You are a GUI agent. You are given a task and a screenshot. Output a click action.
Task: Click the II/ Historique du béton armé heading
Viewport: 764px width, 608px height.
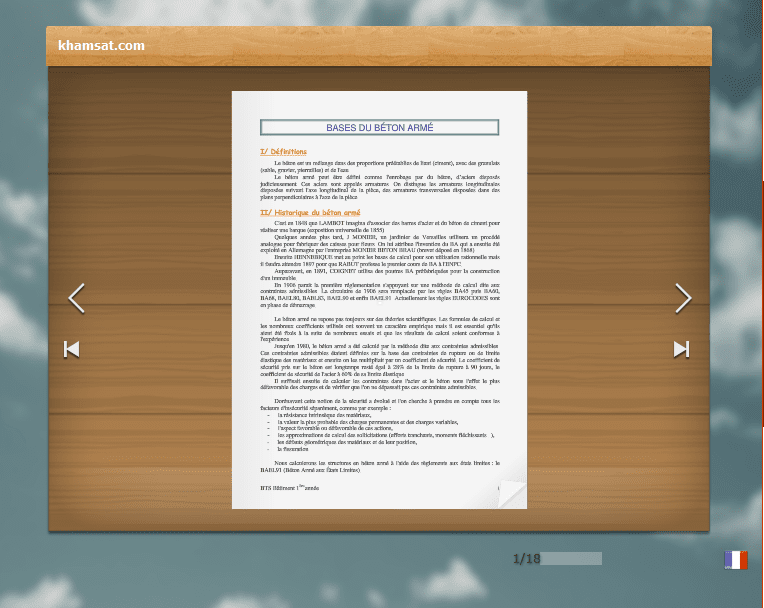(310, 212)
